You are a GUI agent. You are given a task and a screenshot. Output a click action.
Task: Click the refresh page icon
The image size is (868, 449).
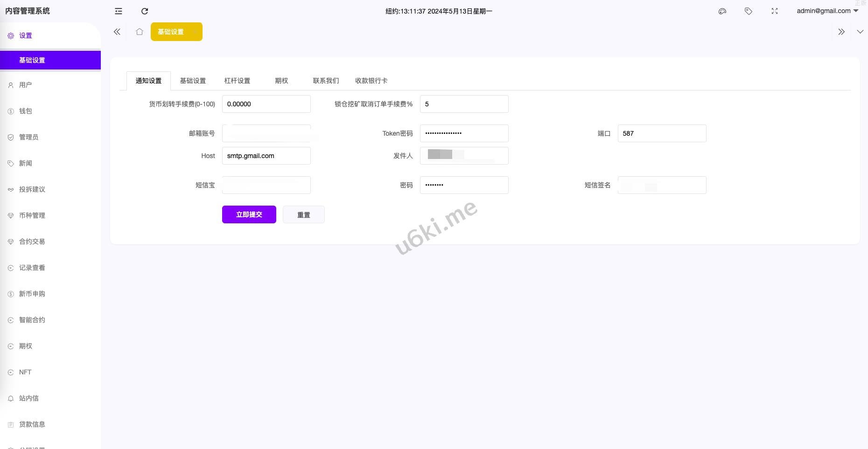click(145, 11)
